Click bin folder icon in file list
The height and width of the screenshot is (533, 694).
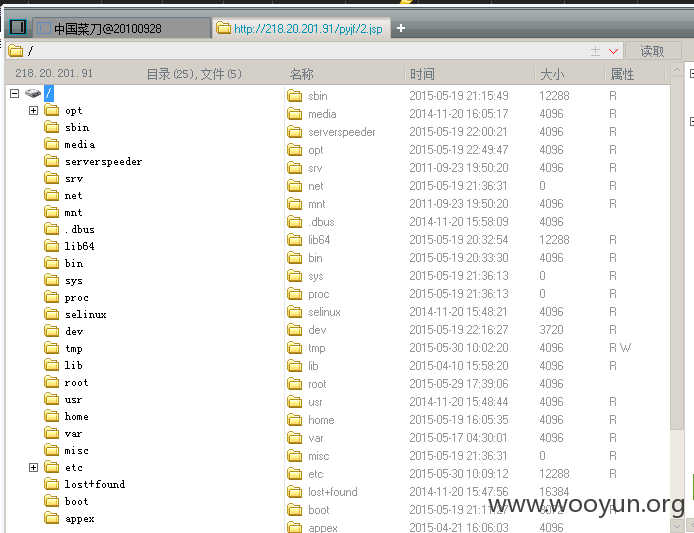[x=295, y=258]
